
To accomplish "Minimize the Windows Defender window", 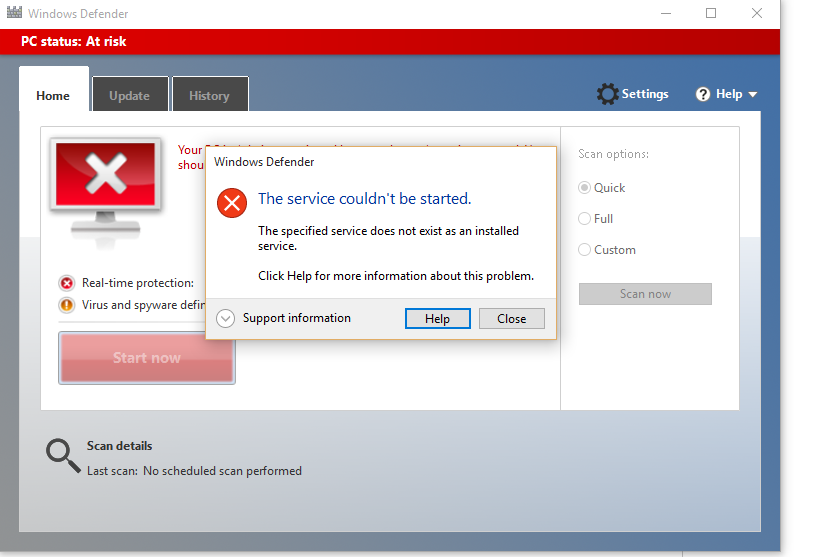I will pyautogui.click(x=666, y=13).
